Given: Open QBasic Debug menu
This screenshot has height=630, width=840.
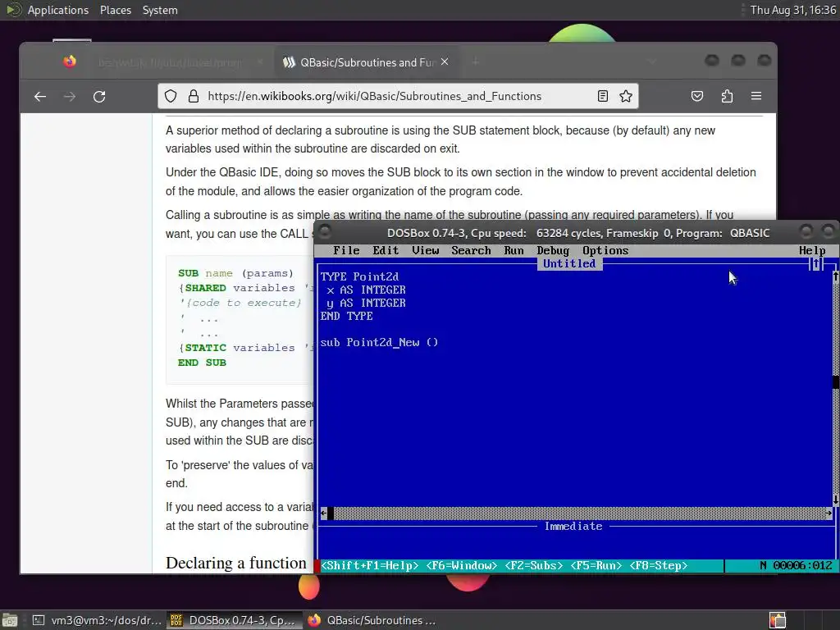Looking at the screenshot, I should (x=553, y=251).
